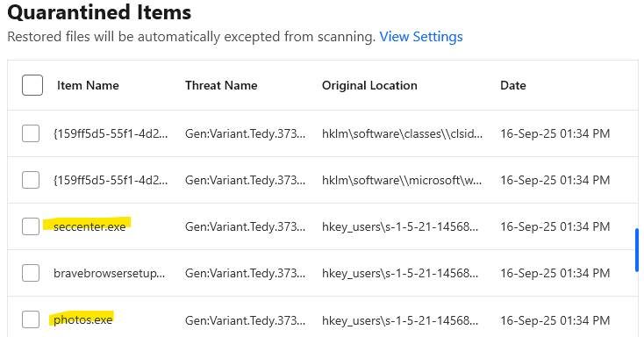Click date cell in photos.exe row
Viewport: 644px width, 337px height.
pos(555,320)
